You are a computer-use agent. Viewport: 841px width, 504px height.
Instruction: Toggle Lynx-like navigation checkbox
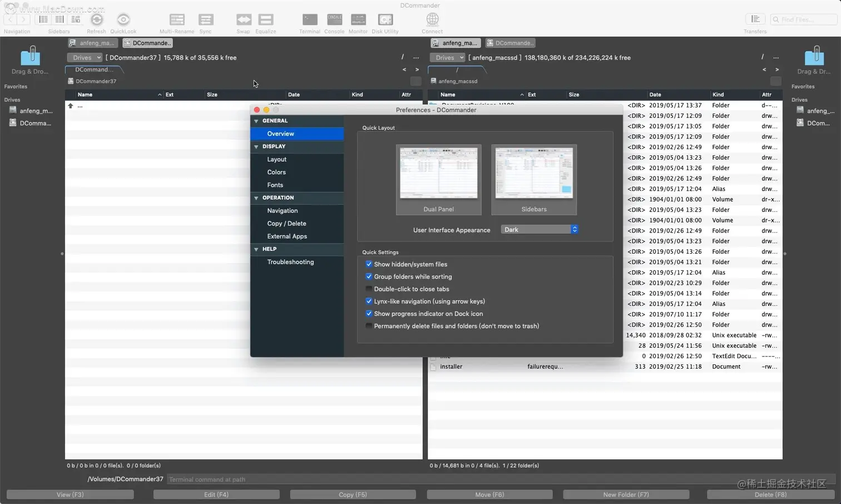369,301
